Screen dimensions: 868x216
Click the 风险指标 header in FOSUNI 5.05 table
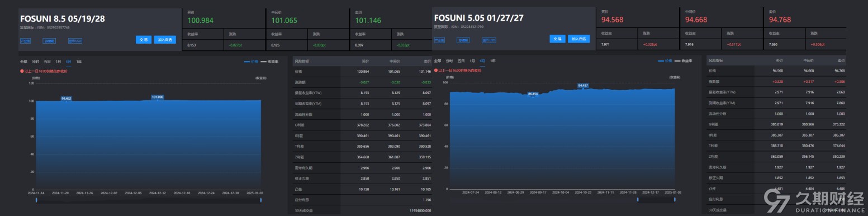click(715, 60)
